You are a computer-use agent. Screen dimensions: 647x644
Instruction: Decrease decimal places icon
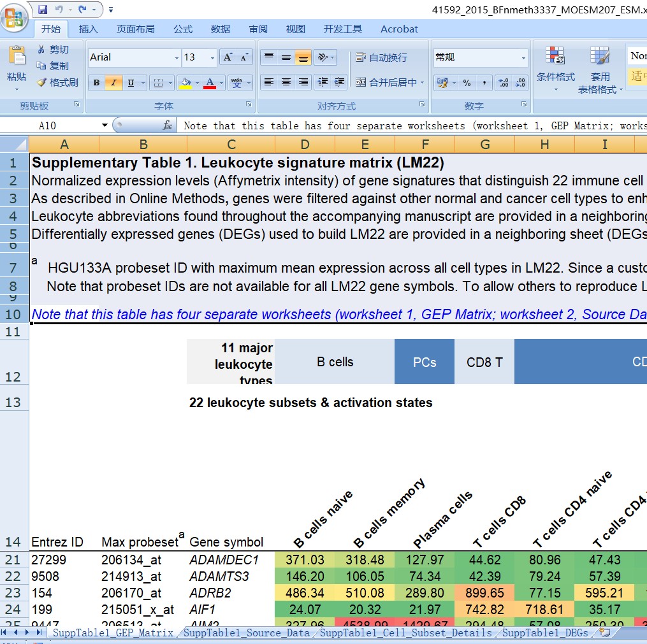520,82
